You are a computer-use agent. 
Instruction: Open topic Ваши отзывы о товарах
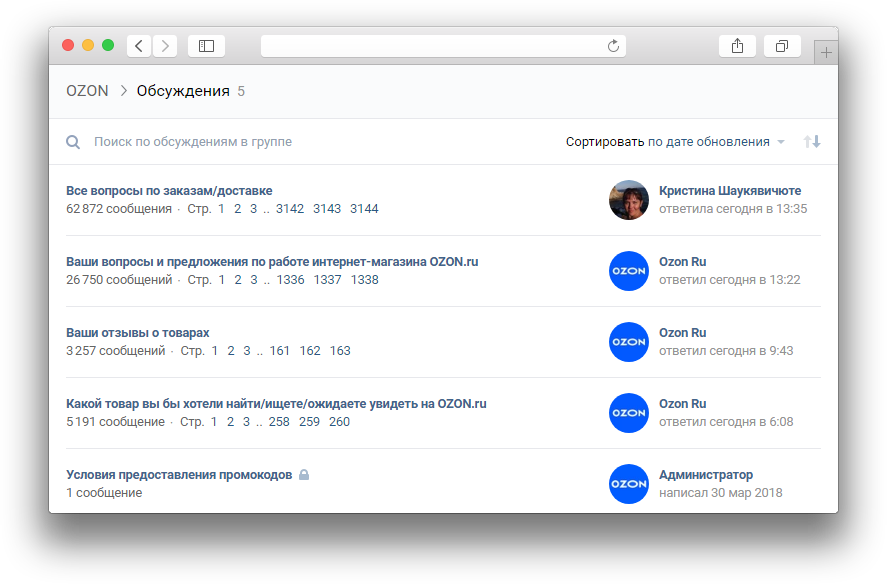(137, 333)
